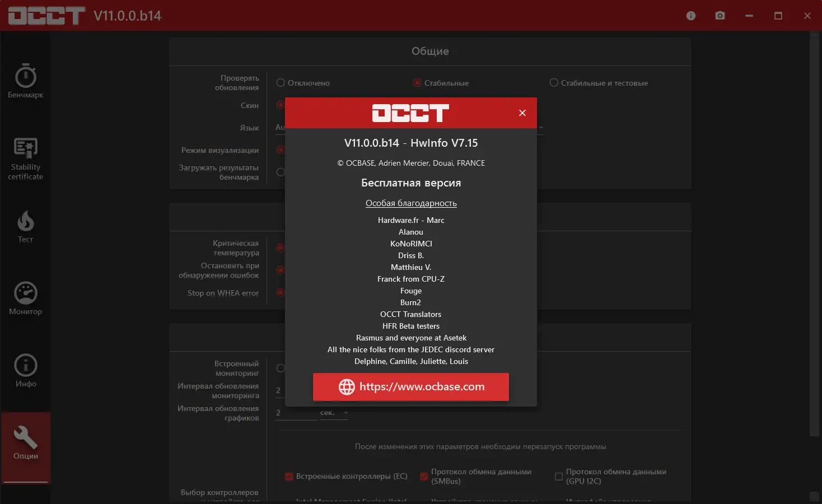The width and height of the screenshot is (822, 504).
Task: Click the Особая благодарность underlined heading
Action: 411,203
